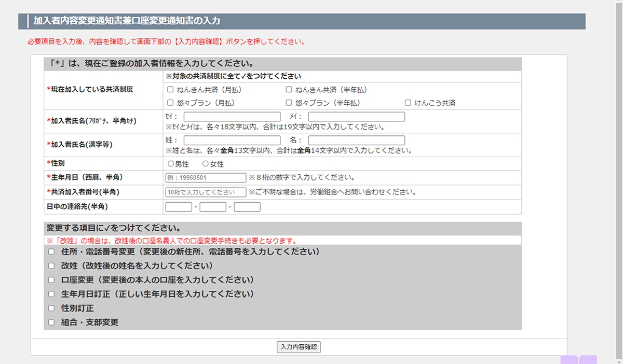Viewport: 623px width, 364px height.
Task: Click the ｾｲ furigana input field
Action: tap(232, 117)
